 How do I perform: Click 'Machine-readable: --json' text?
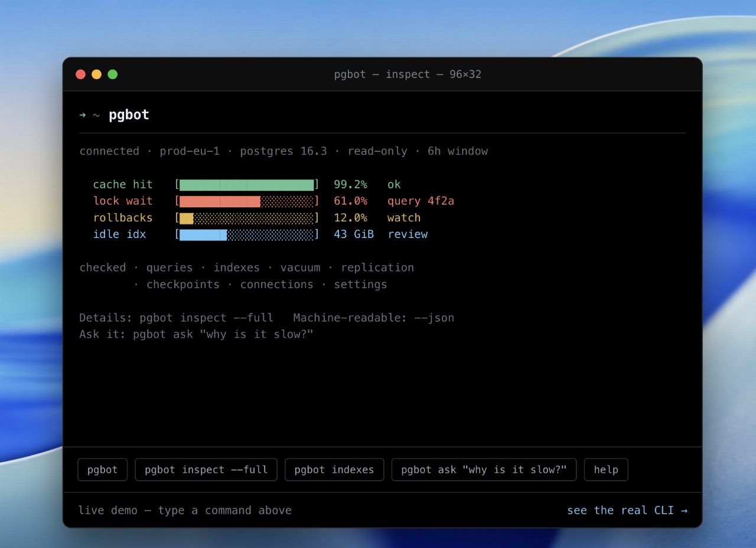[374, 318]
